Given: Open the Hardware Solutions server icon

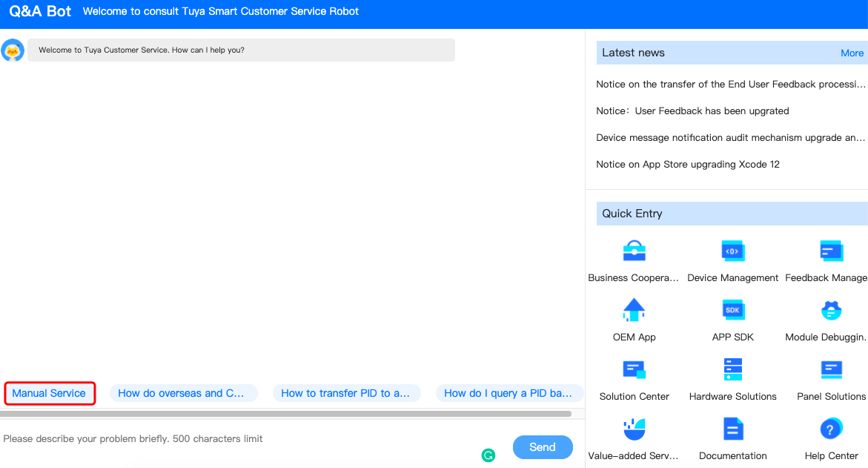Looking at the screenshot, I should click(733, 369).
